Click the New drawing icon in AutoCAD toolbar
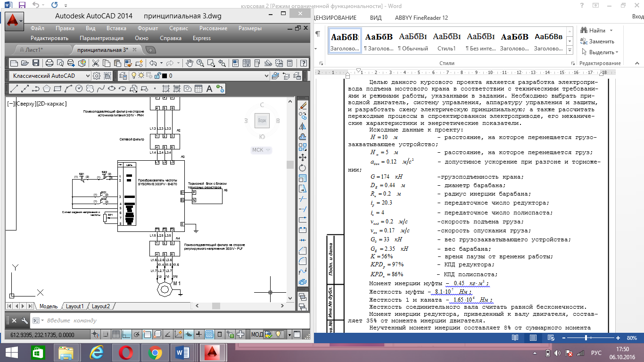The height and width of the screenshot is (362, 644). tap(14, 63)
